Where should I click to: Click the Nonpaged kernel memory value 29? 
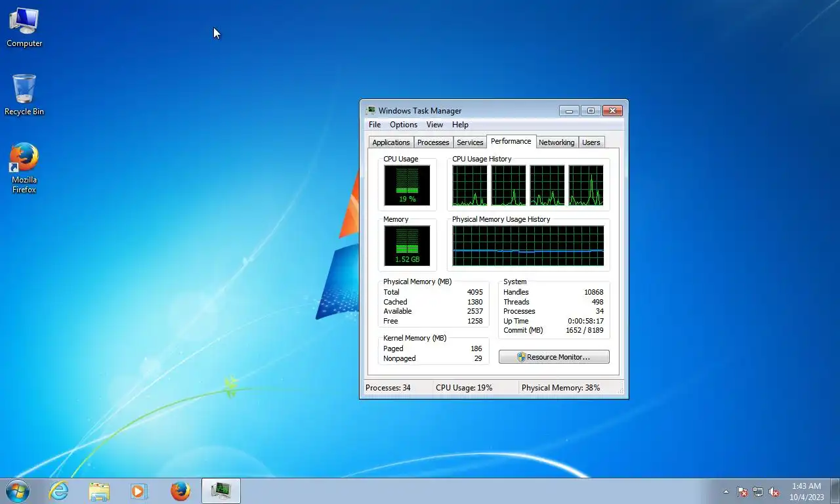pyautogui.click(x=478, y=358)
